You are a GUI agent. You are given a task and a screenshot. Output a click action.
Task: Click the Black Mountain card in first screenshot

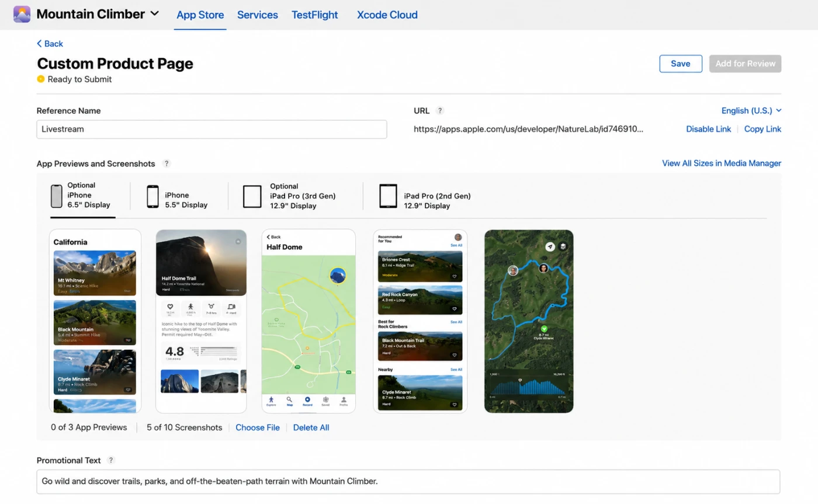tap(95, 322)
